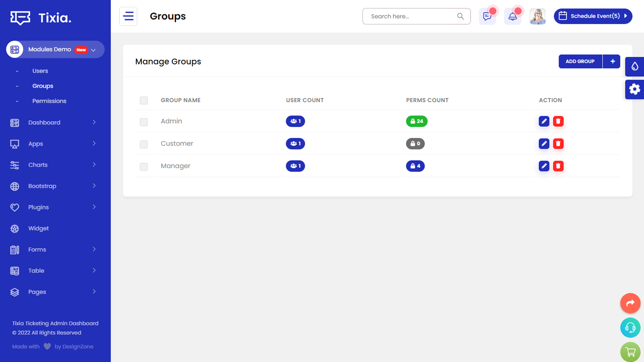This screenshot has width=644, height=362.
Task: Open the Users submenu item
Action: pyautogui.click(x=40, y=71)
